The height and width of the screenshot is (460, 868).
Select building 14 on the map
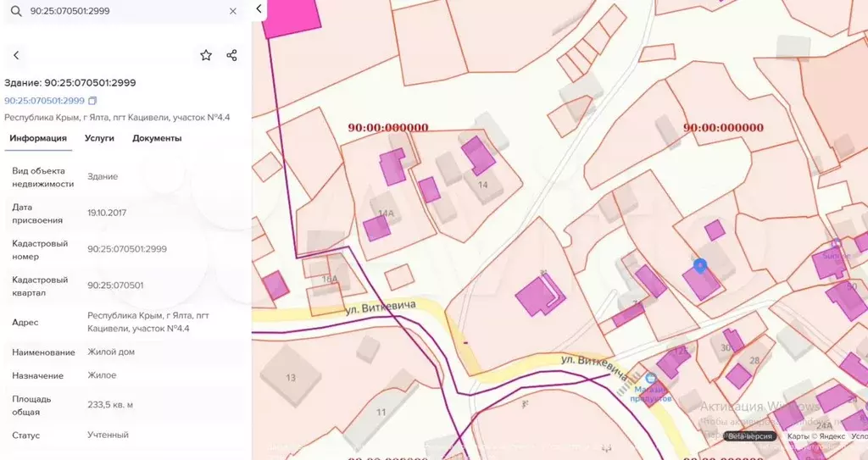point(484,185)
